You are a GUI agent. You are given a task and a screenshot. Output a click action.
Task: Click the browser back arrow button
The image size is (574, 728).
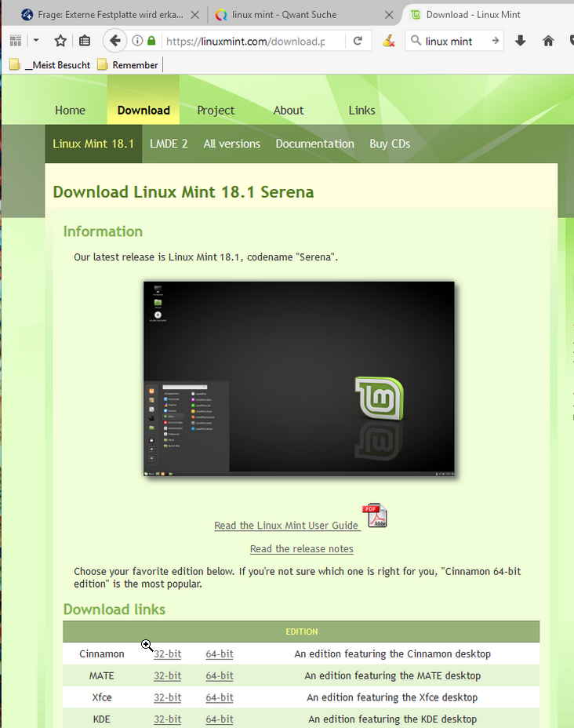(115, 41)
